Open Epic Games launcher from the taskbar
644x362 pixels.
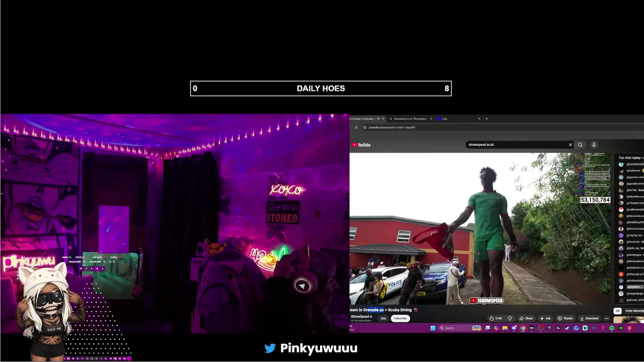coord(549,328)
